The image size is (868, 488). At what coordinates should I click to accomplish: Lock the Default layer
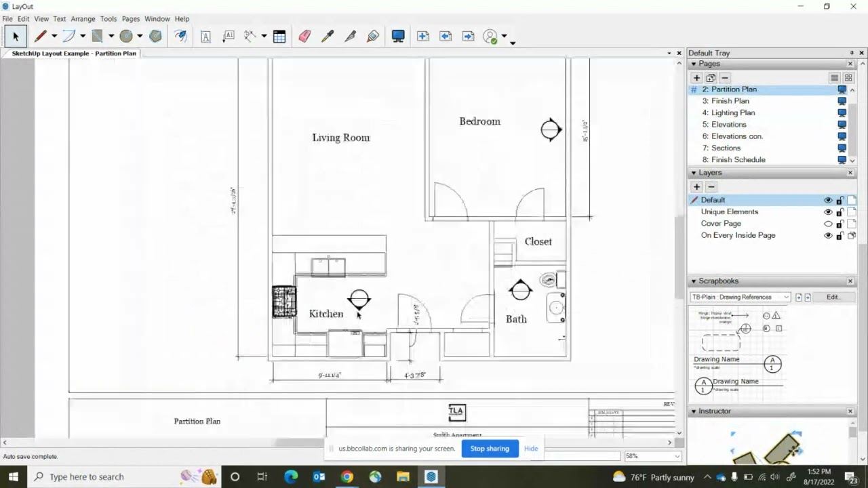coord(840,201)
